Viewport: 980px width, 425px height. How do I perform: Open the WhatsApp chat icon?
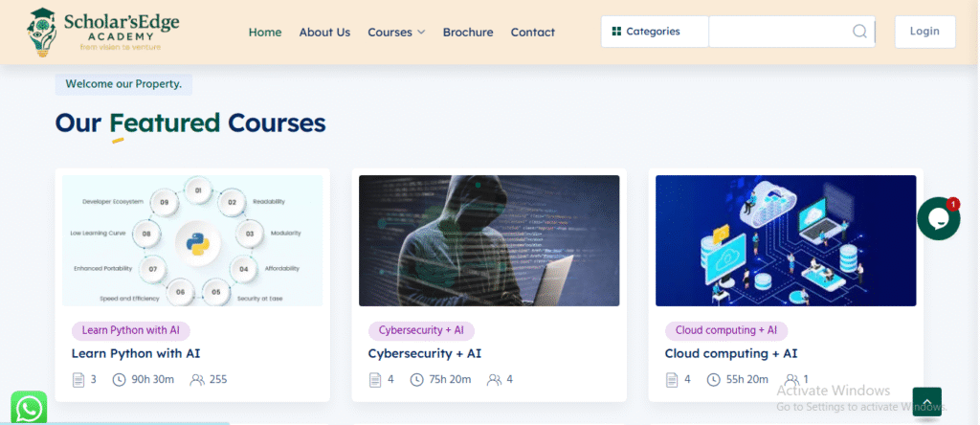click(29, 408)
